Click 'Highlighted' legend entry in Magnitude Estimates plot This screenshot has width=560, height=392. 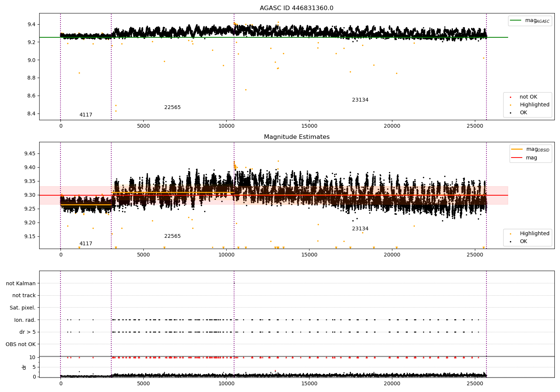(535, 234)
